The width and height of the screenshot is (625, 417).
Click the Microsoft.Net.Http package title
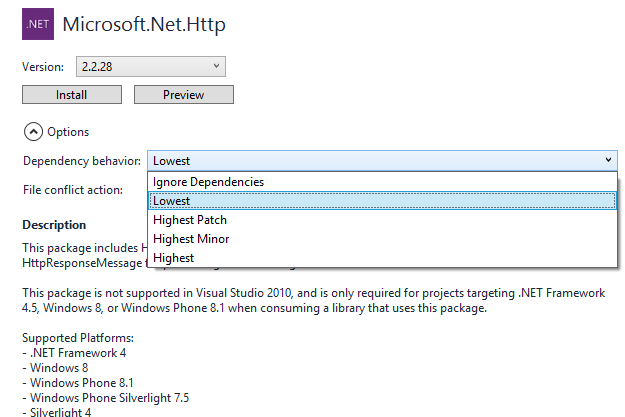point(144,24)
